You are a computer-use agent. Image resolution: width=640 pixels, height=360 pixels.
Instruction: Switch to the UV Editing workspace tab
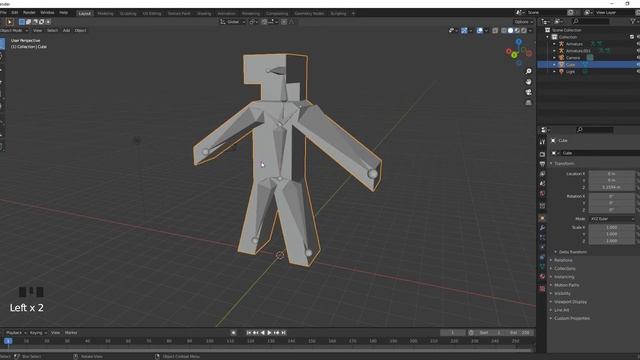152,13
